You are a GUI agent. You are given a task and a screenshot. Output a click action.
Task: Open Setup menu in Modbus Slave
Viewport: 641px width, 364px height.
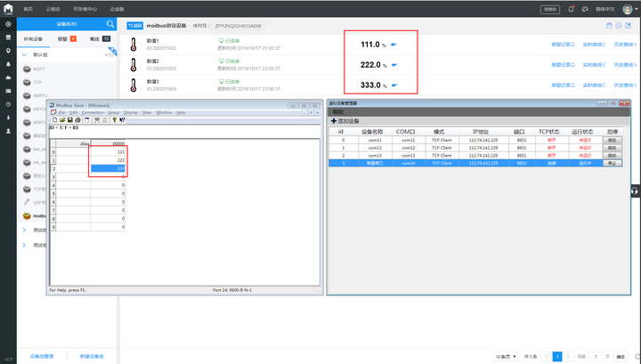click(x=114, y=112)
